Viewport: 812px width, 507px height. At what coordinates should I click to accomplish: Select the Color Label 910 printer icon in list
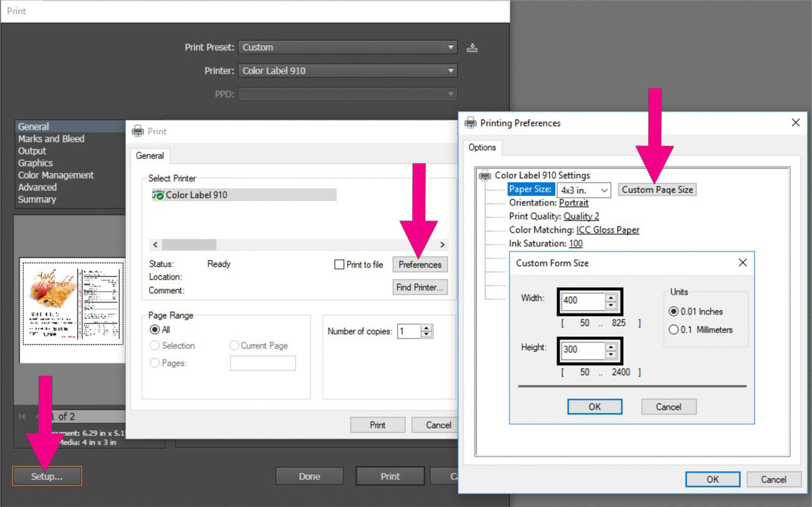(x=159, y=195)
